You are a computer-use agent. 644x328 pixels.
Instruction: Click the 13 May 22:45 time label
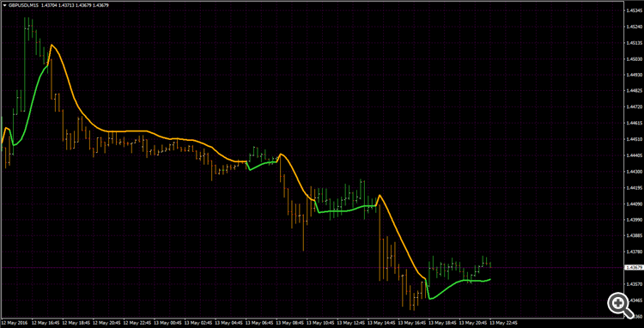(503, 322)
